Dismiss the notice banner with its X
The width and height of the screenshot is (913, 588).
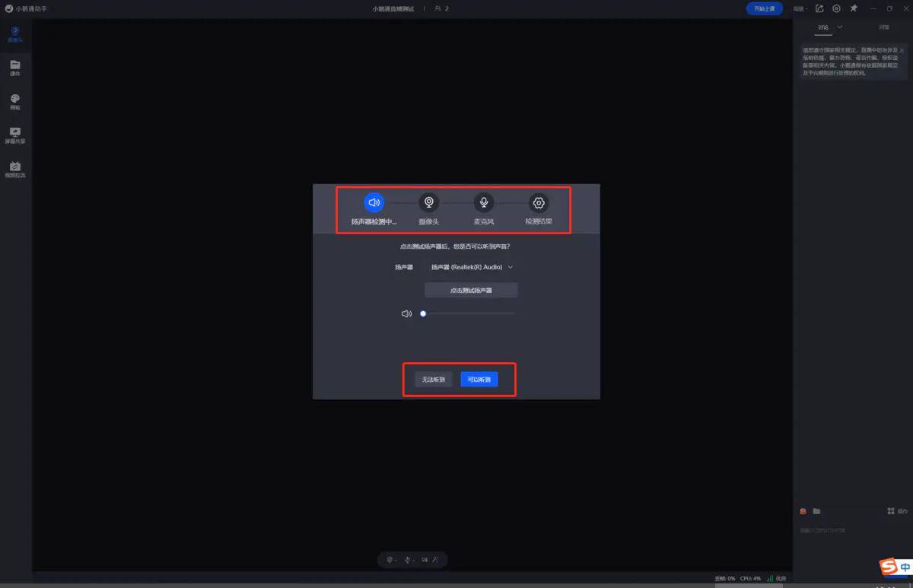902,50
